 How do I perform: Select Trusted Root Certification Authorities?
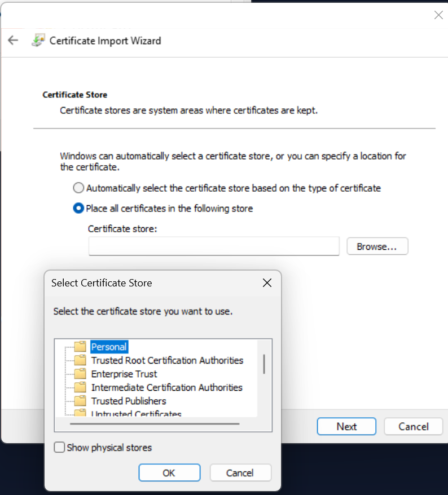167,360
